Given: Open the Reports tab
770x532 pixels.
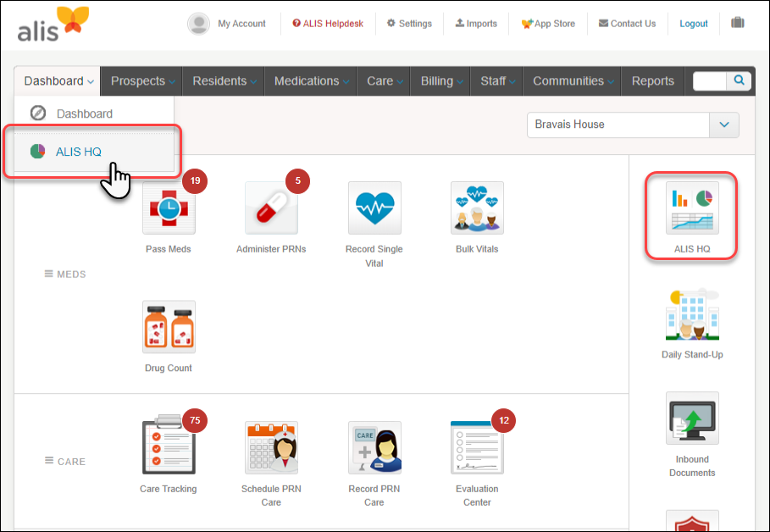Looking at the screenshot, I should pyautogui.click(x=652, y=81).
